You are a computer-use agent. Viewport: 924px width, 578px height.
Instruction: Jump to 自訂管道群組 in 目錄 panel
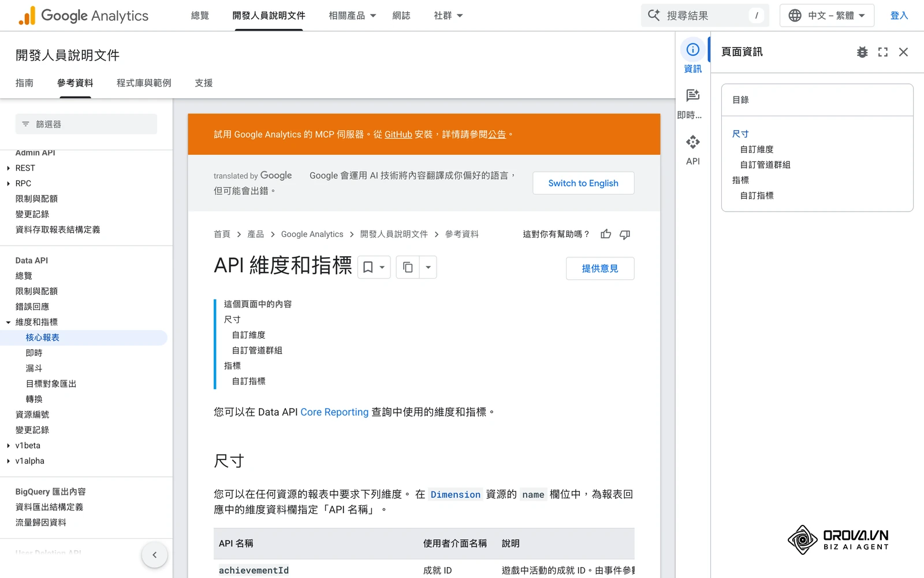click(x=765, y=165)
